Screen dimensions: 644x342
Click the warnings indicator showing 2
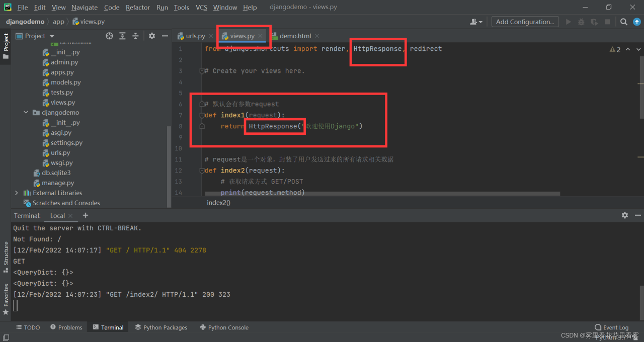pyautogui.click(x=615, y=49)
